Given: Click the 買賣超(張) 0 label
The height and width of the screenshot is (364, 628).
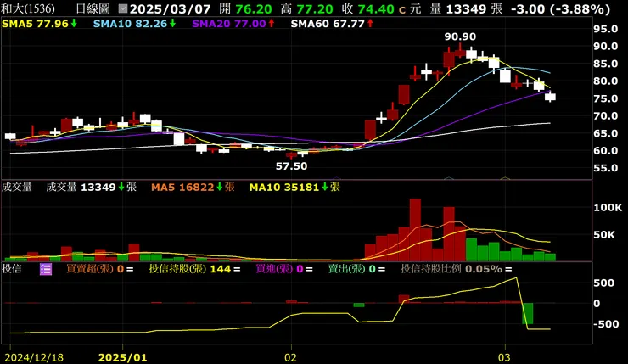Looking at the screenshot, I should [100, 269].
